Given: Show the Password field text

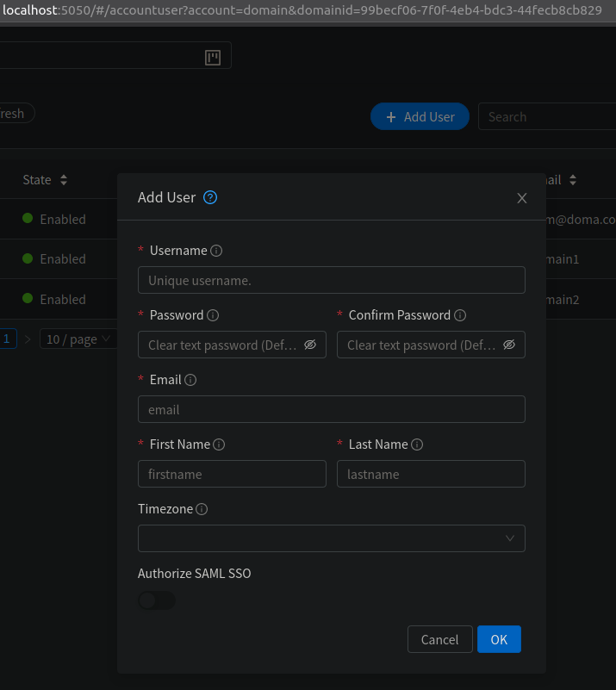Looking at the screenshot, I should 310,345.
